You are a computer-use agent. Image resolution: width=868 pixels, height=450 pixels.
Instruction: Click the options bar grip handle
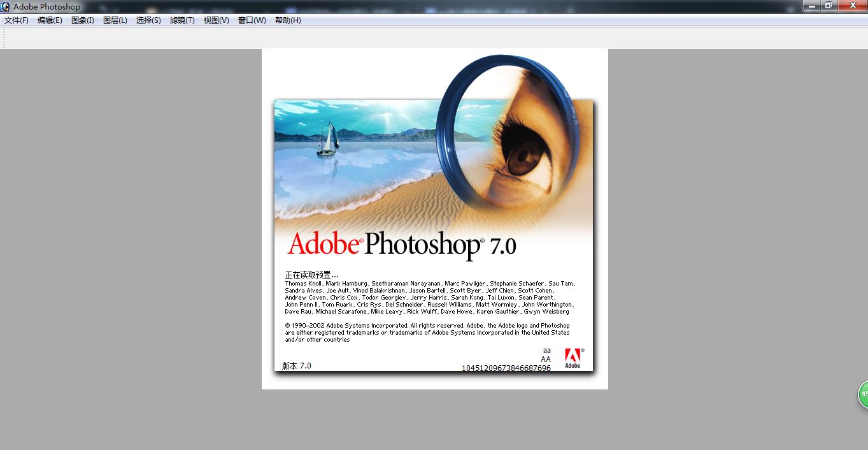(4, 38)
